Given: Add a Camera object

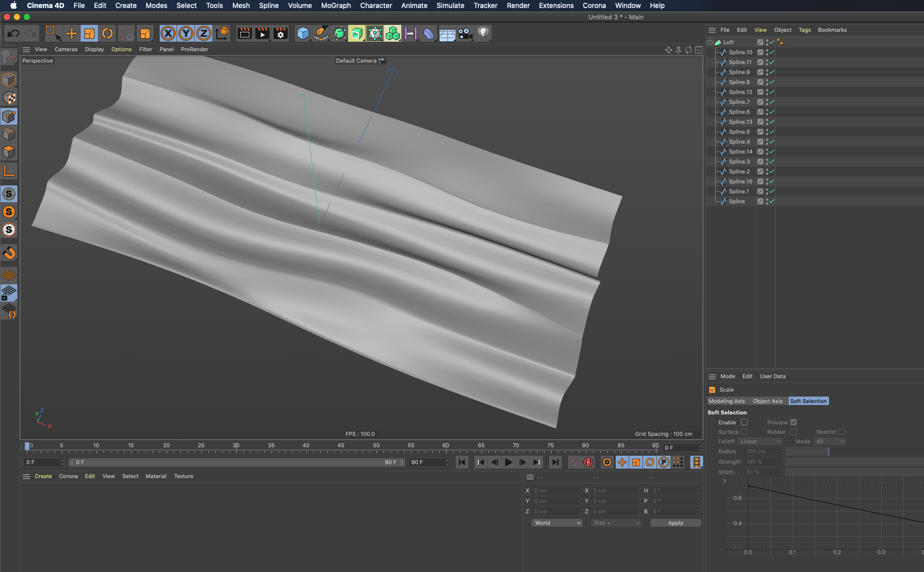Looking at the screenshot, I should (465, 33).
